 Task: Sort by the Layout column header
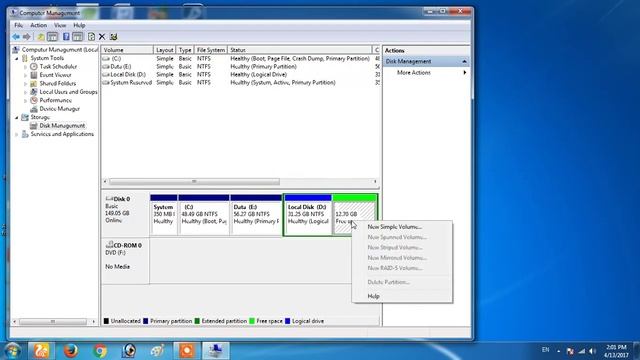pos(164,50)
